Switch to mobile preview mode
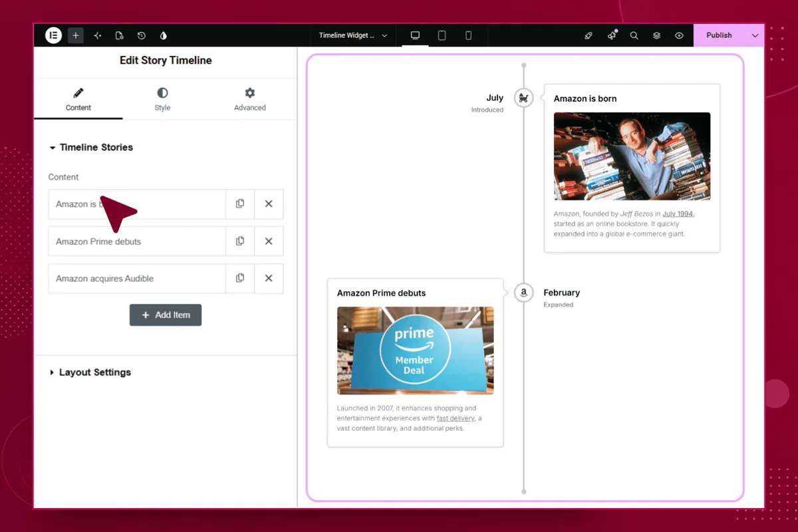Viewport: 798px width, 532px height. pyautogui.click(x=468, y=35)
